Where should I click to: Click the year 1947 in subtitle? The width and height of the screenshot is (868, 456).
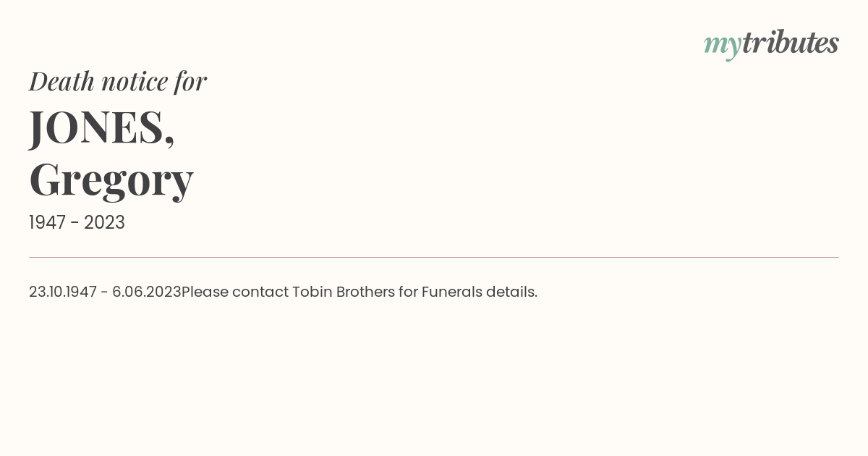(x=48, y=222)
